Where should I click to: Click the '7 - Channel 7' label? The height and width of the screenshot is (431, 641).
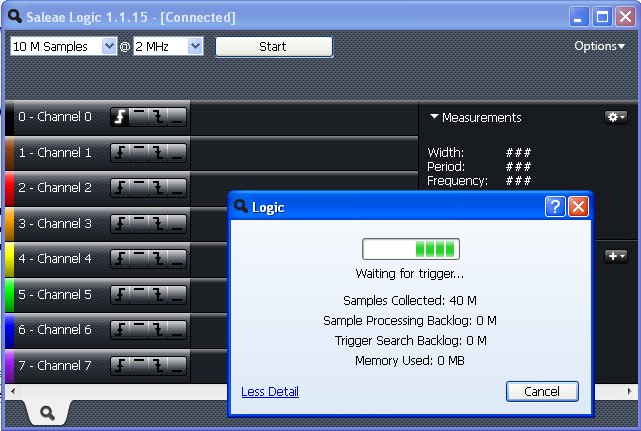(x=55, y=366)
